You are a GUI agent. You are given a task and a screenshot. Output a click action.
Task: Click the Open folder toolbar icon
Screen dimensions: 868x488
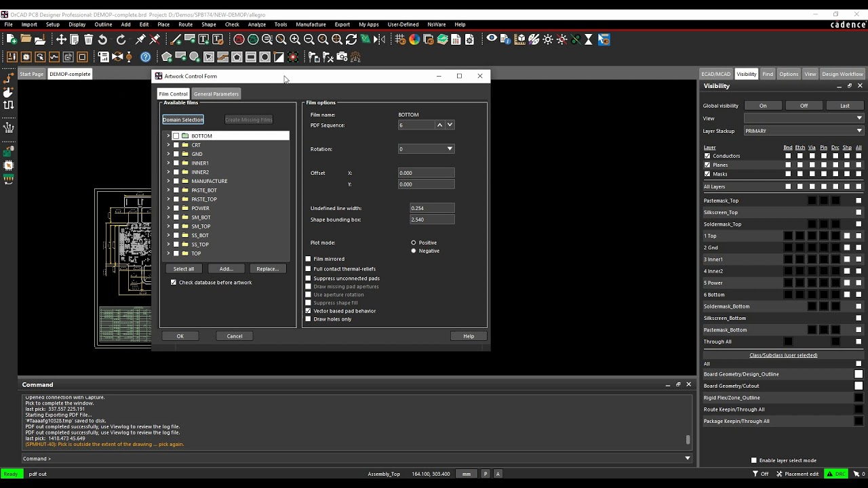[26, 40]
